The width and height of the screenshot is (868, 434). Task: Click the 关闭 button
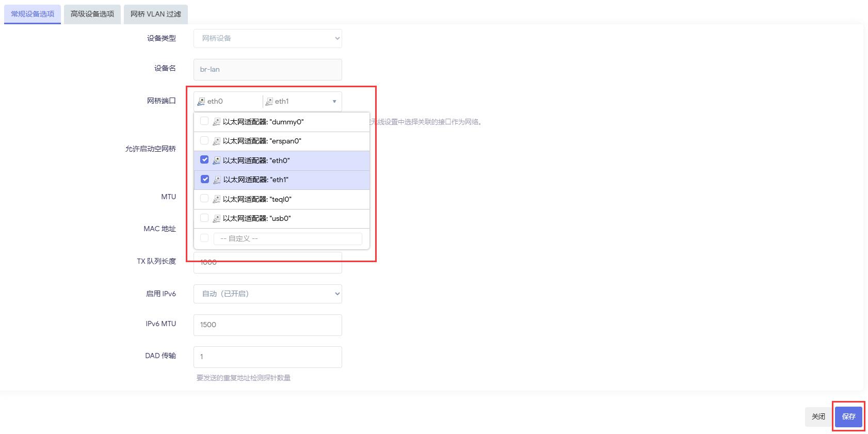pos(818,416)
